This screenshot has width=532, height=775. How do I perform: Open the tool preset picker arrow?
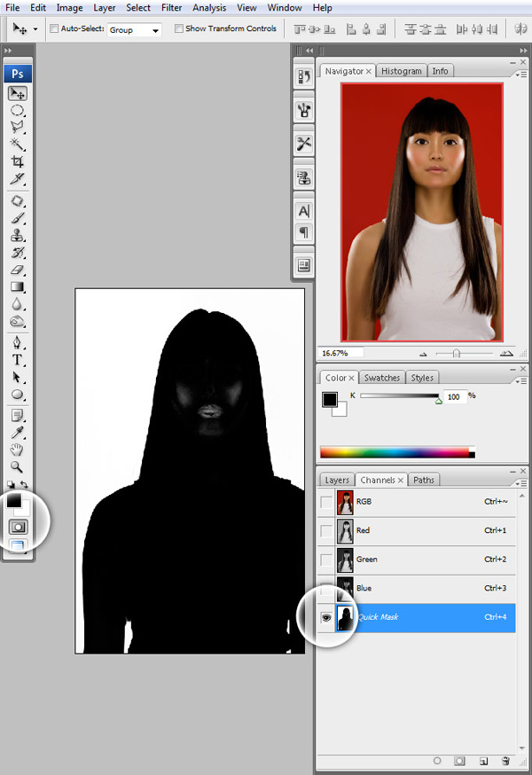tap(35, 29)
